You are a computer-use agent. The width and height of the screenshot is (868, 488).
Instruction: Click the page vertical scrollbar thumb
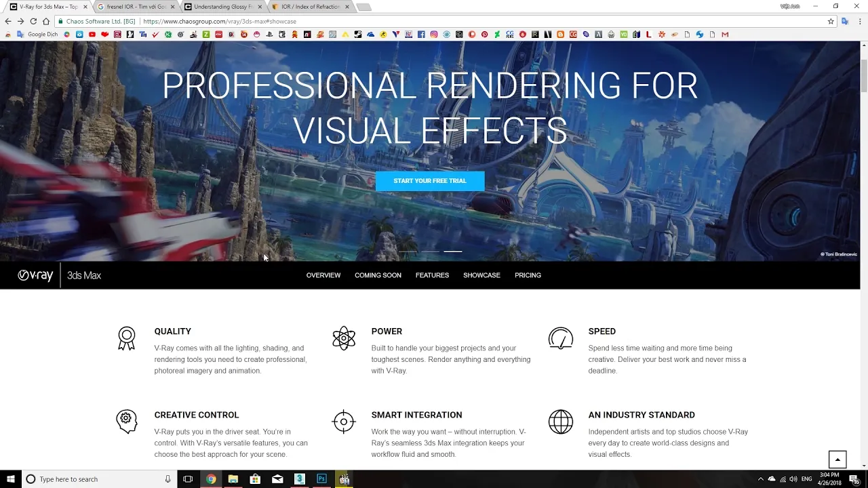(864, 76)
